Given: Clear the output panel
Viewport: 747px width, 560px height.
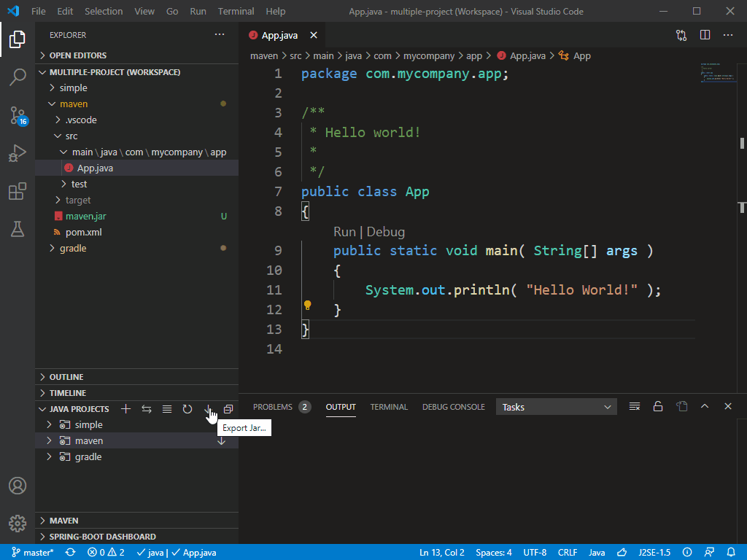Looking at the screenshot, I should point(635,406).
